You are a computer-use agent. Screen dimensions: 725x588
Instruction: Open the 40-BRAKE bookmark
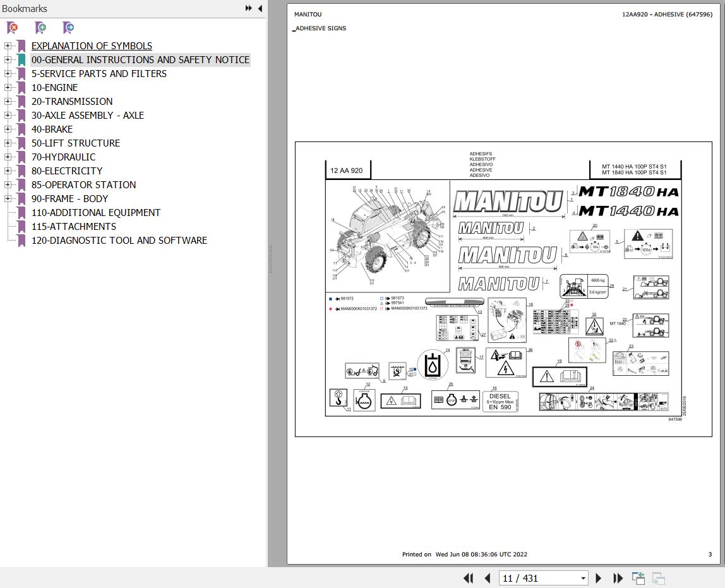tap(52, 129)
